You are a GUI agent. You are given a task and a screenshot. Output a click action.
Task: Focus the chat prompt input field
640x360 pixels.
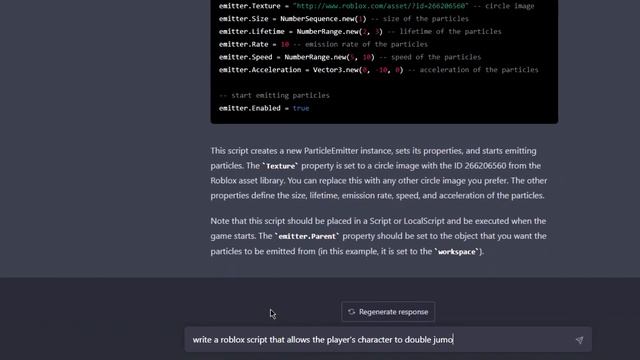pos(388,340)
